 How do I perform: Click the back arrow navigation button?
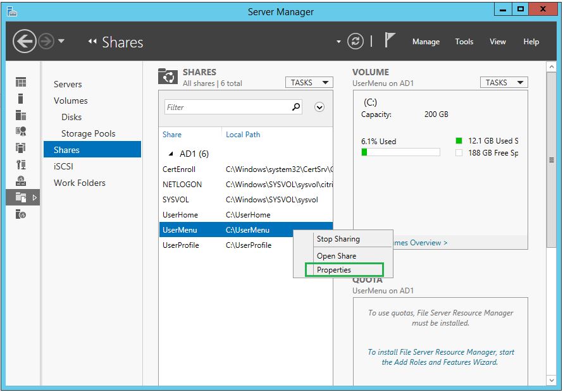point(25,42)
